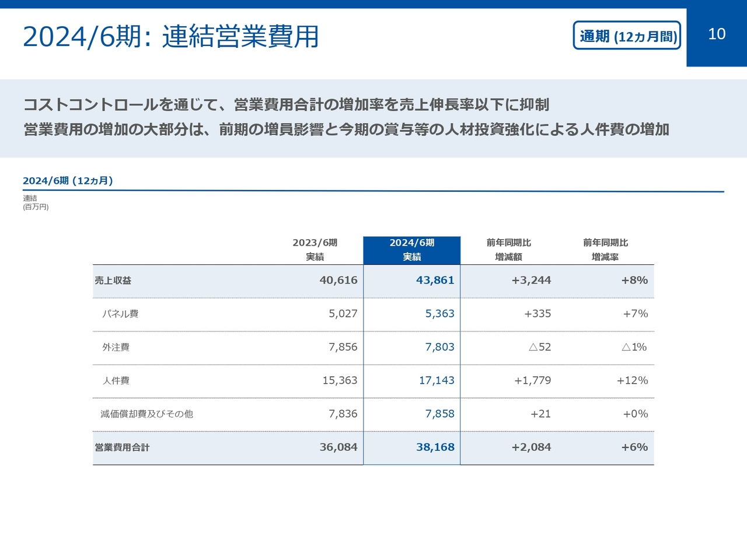This screenshot has height=560, width=747.
Task: Select the value 7,856
Action: (343, 347)
